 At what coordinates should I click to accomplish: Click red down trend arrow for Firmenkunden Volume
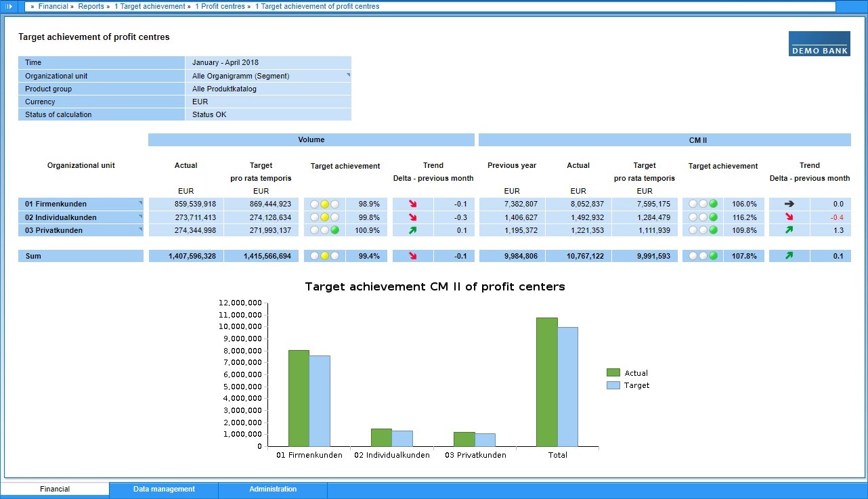click(413, 204)
